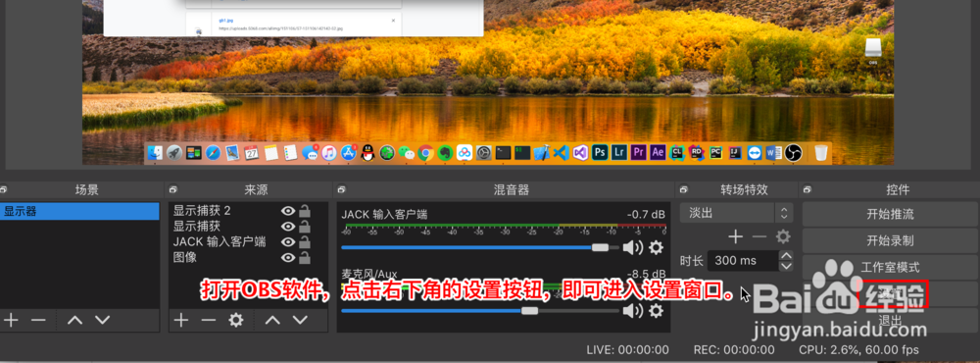Click the Lightroom Lr icon in the dock
The height and width of the screenshot is (363, 980).
619,152
